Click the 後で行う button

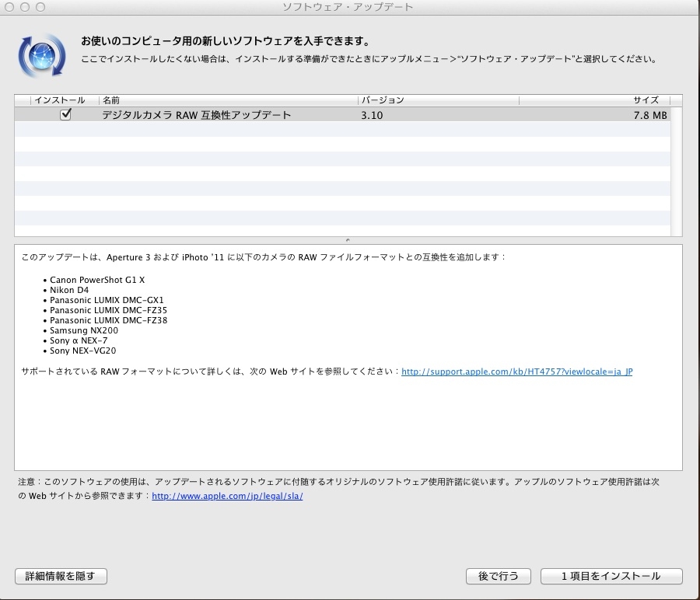click(499, 577)
